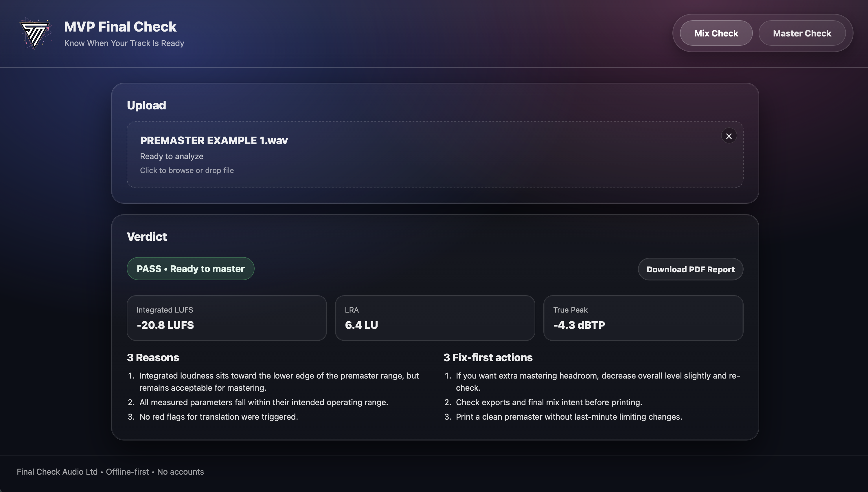Image resolution: width=868 pixels, height=492 pixels.
Task: Click the 3 Reasons heading
Action: click(x=153, y=357)
